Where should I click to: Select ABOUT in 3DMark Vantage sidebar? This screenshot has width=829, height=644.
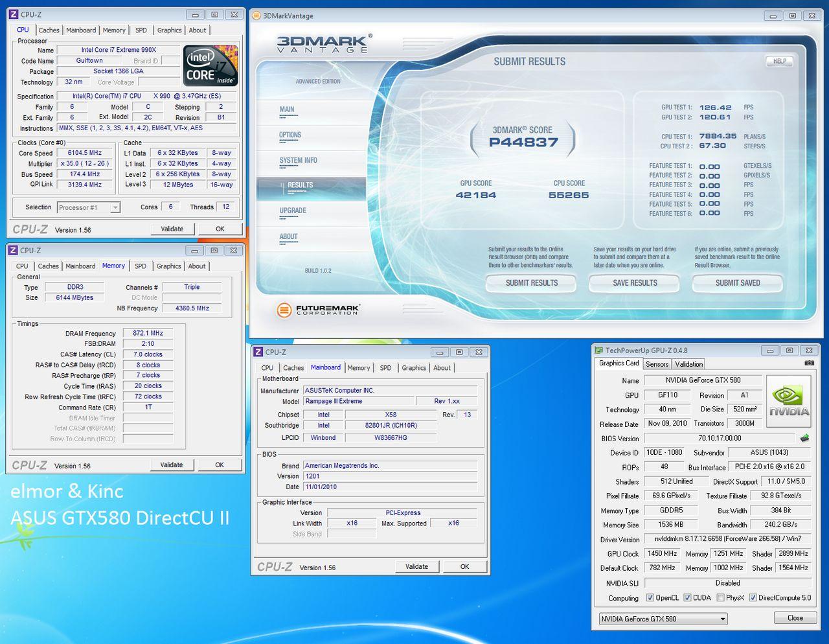click(288, 236)
